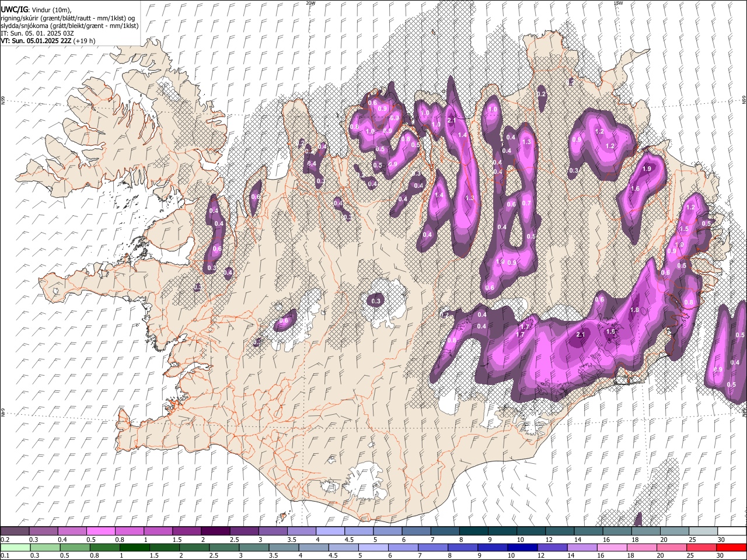Click the pale mint 0.1–0.3 rain scale swatch
The height and width of the screenshot is (560, 747).
[15, 547]
